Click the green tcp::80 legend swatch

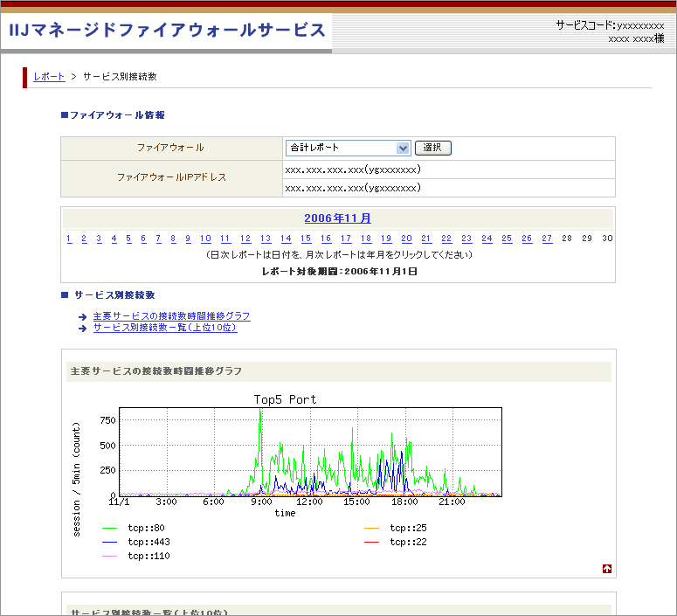110,529
